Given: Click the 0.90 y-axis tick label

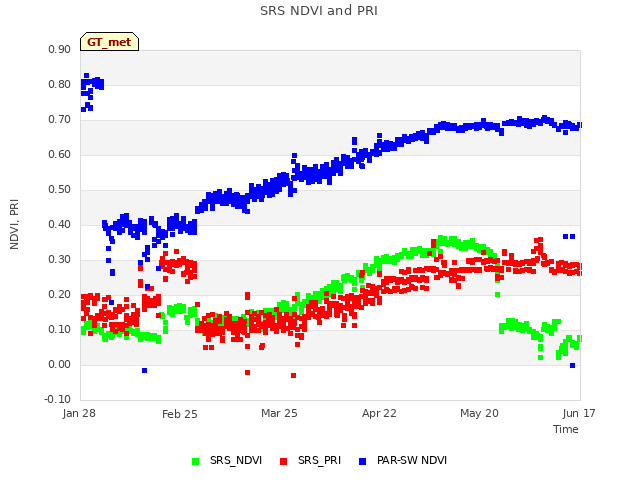Looking at the screenshot, I should pyautogui.click(x=59, y=49).
